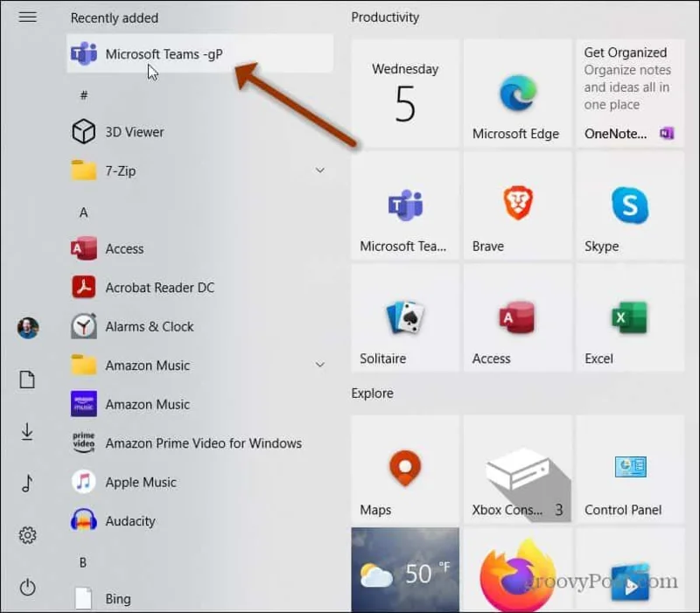Image resolution: width=700 pixels, height=613 pixels.
Task: Open the Music sidebar icon
Action: 27,484
